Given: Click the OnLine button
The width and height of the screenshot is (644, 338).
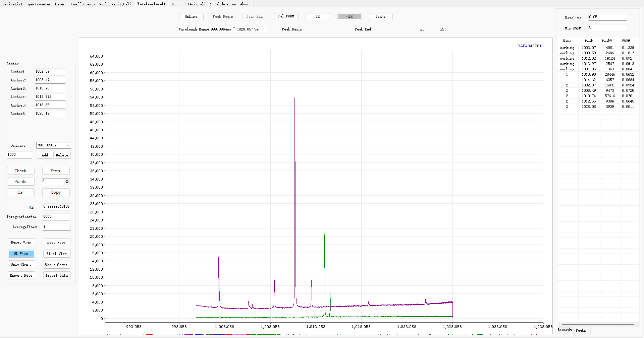Looking at the screenshot, I should click(x=191, y=16).
